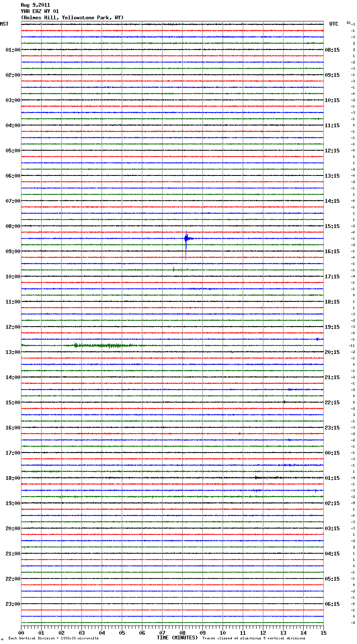Image resolution: width=357 pixels, height=644 pixels.
Task: Click the "05:15" UTC time label
Action: click(332, 579)
